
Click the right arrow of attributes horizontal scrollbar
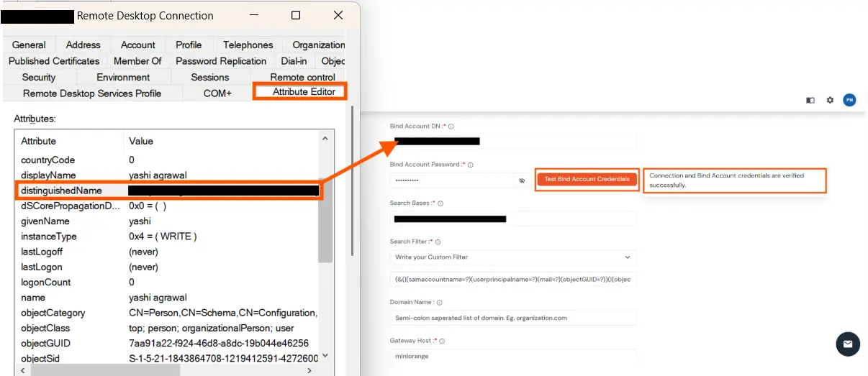pyautogui.click(x=310, y=370)
